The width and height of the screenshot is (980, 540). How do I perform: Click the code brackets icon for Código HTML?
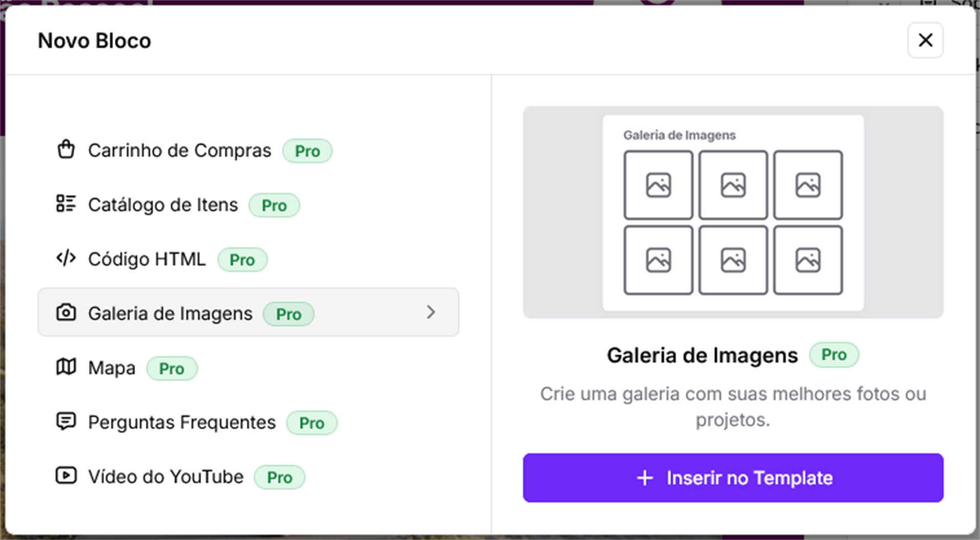66,258
